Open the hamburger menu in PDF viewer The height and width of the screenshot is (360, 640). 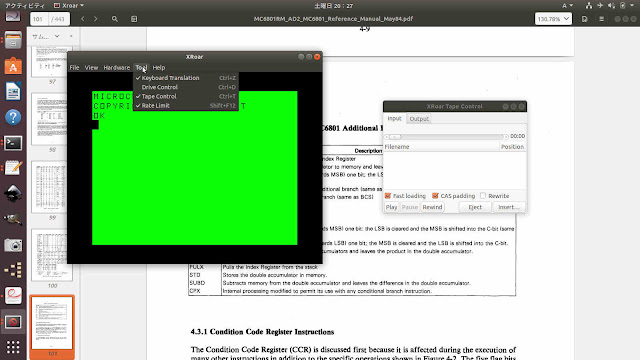(x=601, y=19)
